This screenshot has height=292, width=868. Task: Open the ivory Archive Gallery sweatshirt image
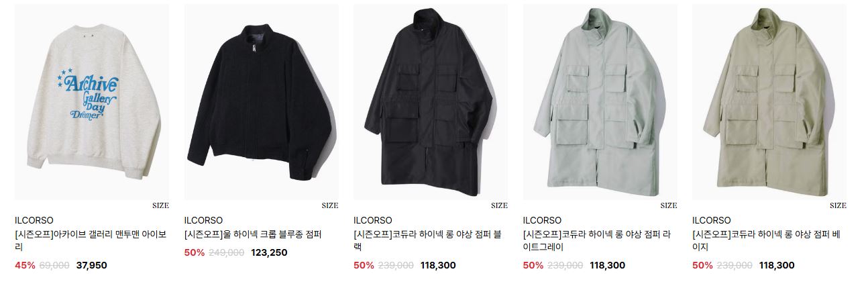pyautogui.click(x=92, y=102)
